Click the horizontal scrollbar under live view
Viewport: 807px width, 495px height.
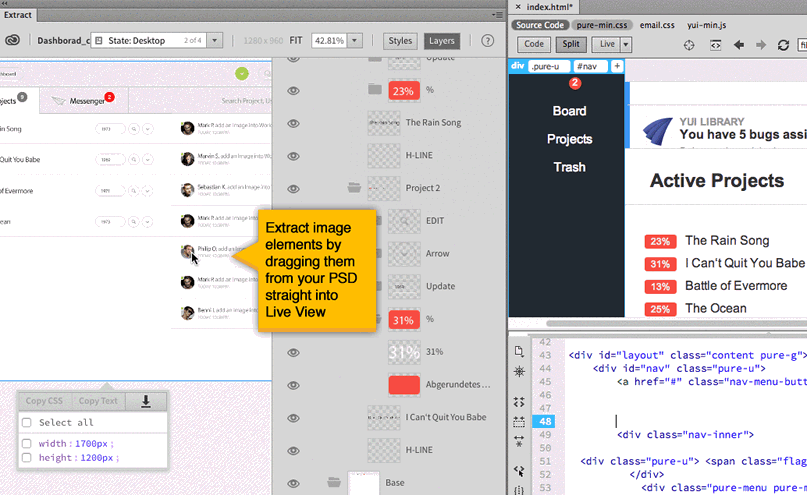pos(676,324)
